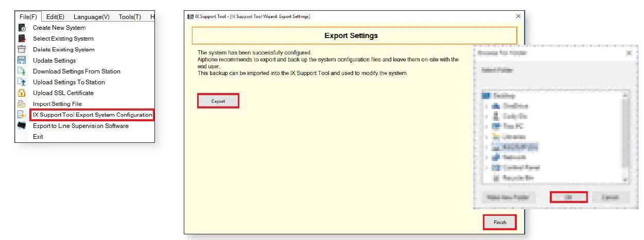Click the Create New System icon in File menu
644x240 pixels.
tap(22, 28)
